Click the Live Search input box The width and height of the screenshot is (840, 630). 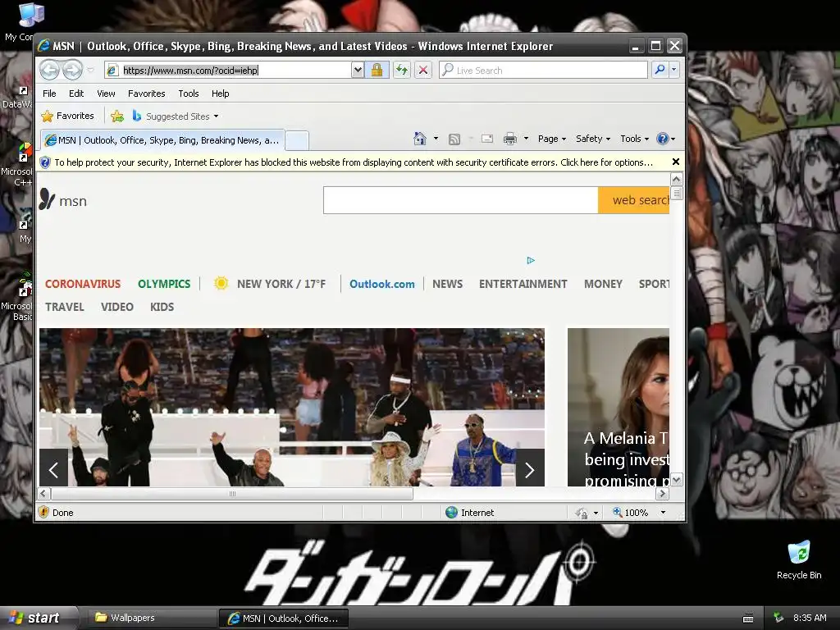tap(543, 71)
